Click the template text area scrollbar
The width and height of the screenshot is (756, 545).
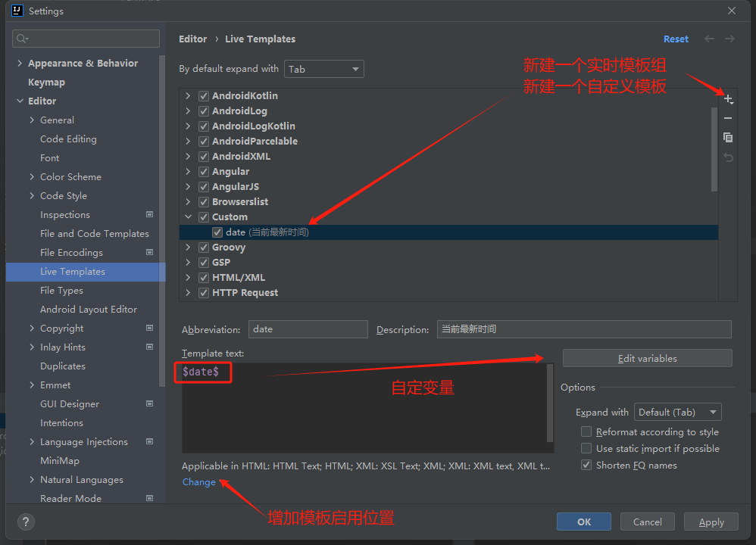point(550,403)
